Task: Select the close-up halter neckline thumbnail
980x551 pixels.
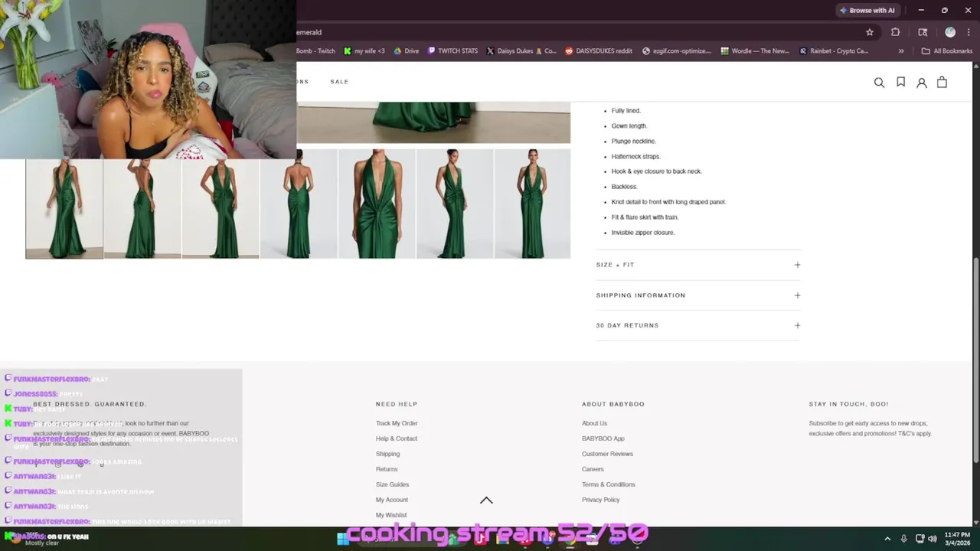Action: coord(377,204)
